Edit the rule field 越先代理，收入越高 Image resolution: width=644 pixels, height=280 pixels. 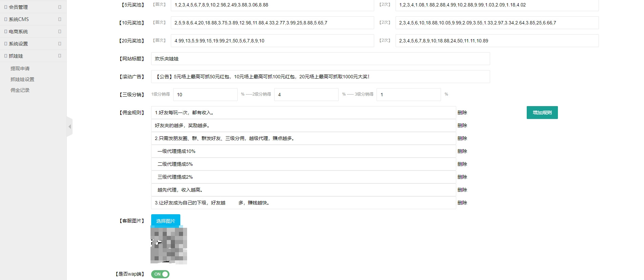pos(303,190)
